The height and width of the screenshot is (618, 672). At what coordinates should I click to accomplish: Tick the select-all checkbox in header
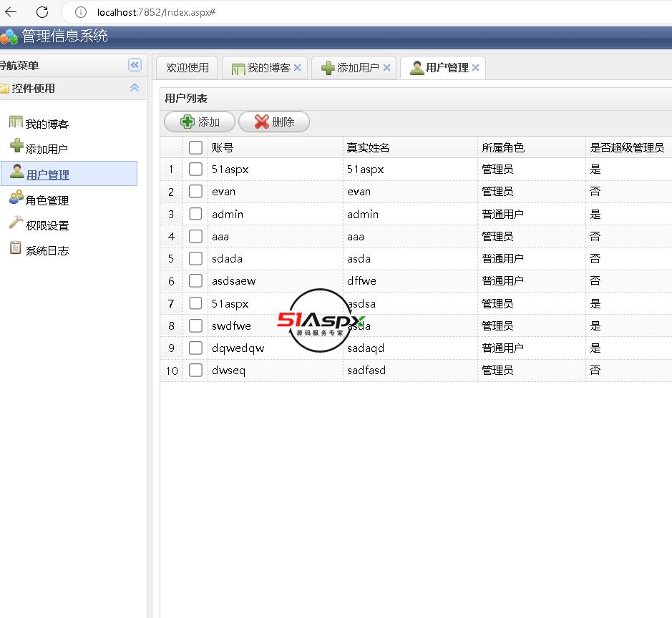(x=195, y=147)
